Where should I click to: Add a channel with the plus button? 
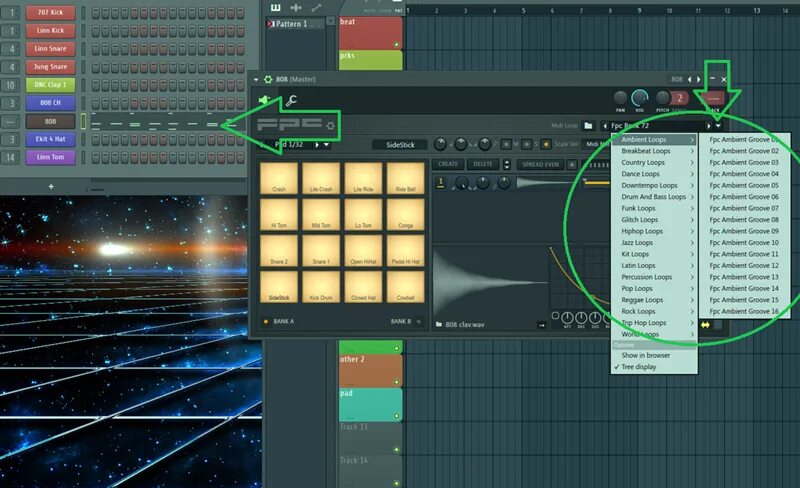pos(51,187)
